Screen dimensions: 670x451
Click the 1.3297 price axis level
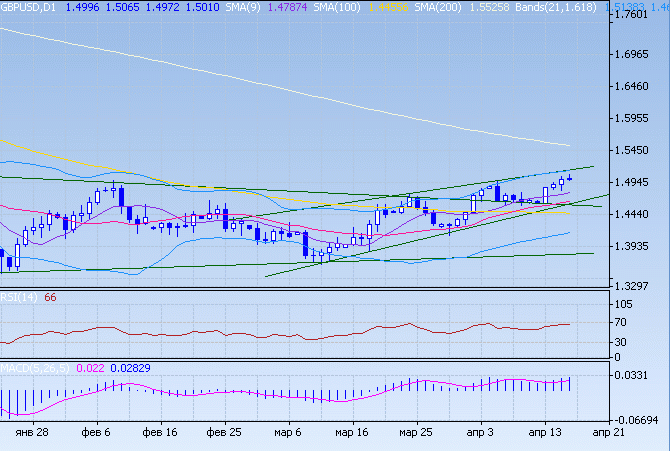tap(637, 286)
